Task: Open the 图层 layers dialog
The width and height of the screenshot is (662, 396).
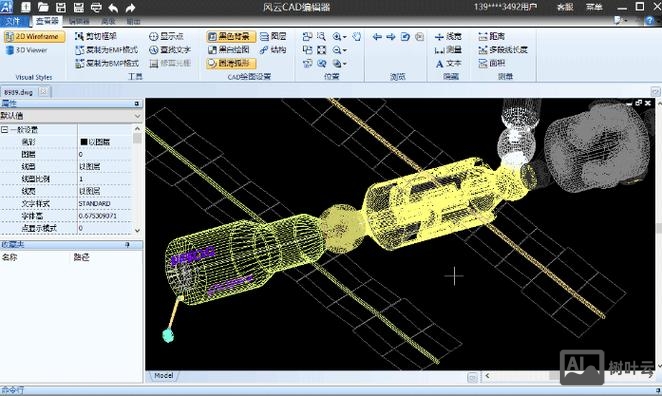Action: (x=273, y=36)
